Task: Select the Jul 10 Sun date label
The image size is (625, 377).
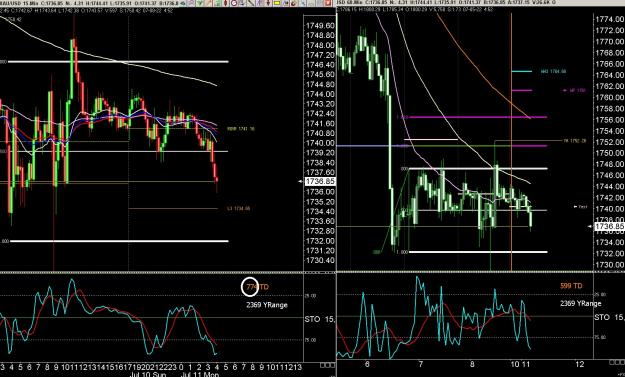Action: click(x=148, y=375)
